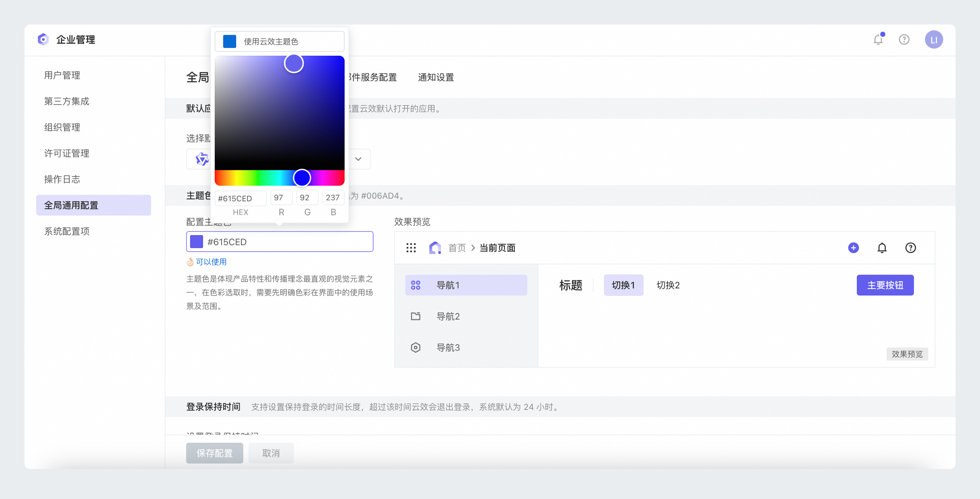Click the app grid icon in preview
Viewport: 980px width, 499px height.
pyautogui.click(x=411, y=248)
